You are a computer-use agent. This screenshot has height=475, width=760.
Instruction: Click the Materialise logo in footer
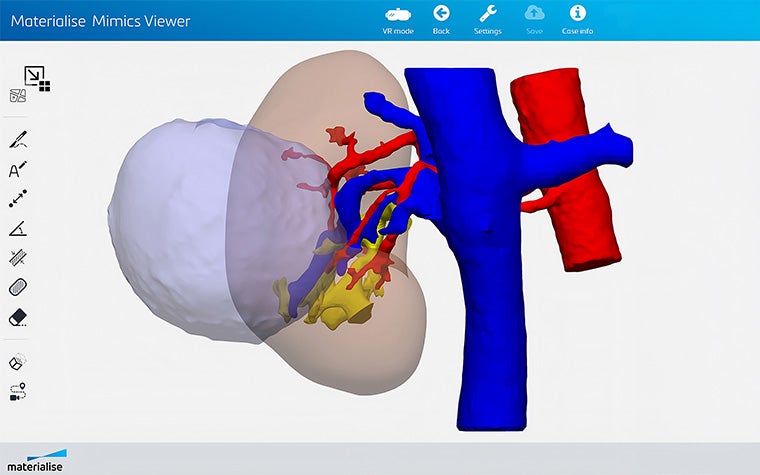pos(35,461)
